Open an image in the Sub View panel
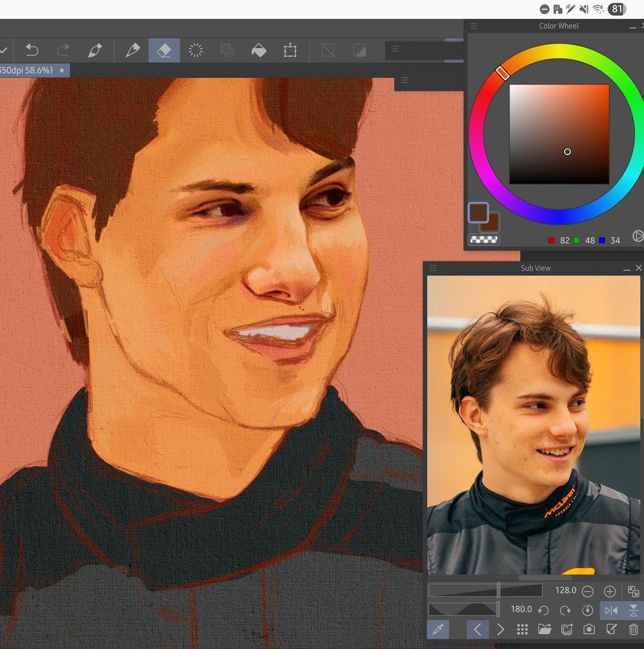Screen dimensions: 644x649 click(544, 629)
